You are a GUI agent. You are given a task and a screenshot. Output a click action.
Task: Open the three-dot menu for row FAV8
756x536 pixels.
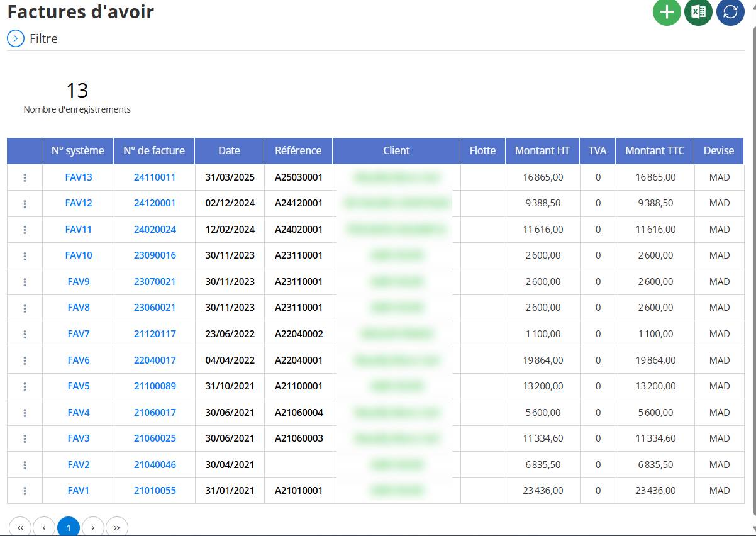click(x=25, y=308)
